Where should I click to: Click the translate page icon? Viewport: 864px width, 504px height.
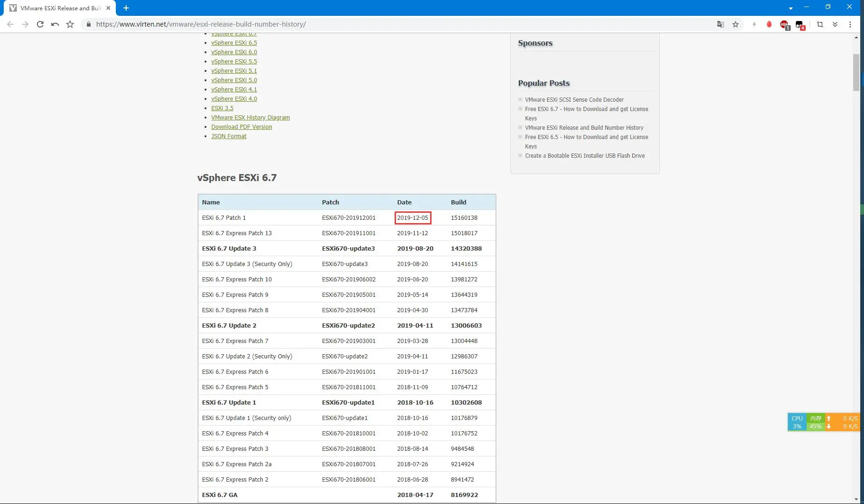tap(720, 24)
